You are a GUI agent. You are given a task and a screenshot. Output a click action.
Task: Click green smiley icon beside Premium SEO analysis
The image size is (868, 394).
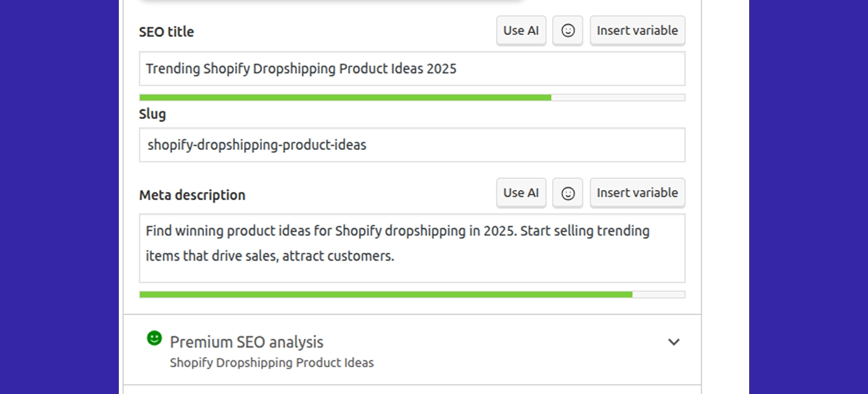click(154, 338)
